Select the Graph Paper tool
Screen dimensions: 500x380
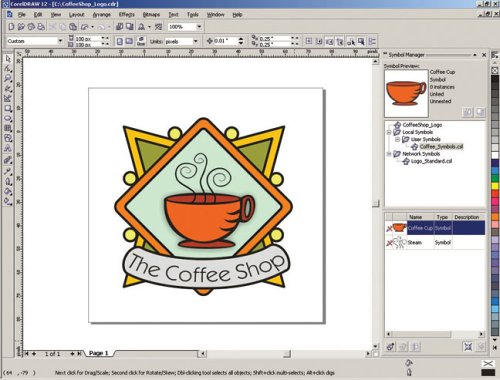point(8,128)
